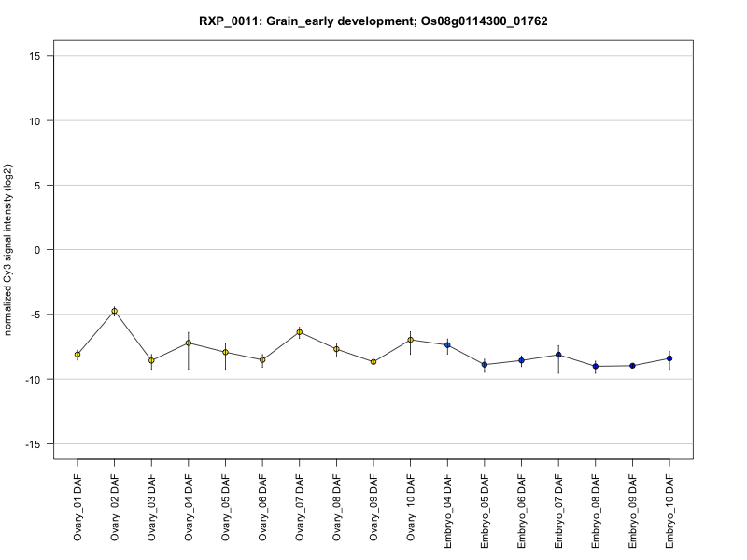Click the y-axis tick label -15

click(x=33, y=444)
